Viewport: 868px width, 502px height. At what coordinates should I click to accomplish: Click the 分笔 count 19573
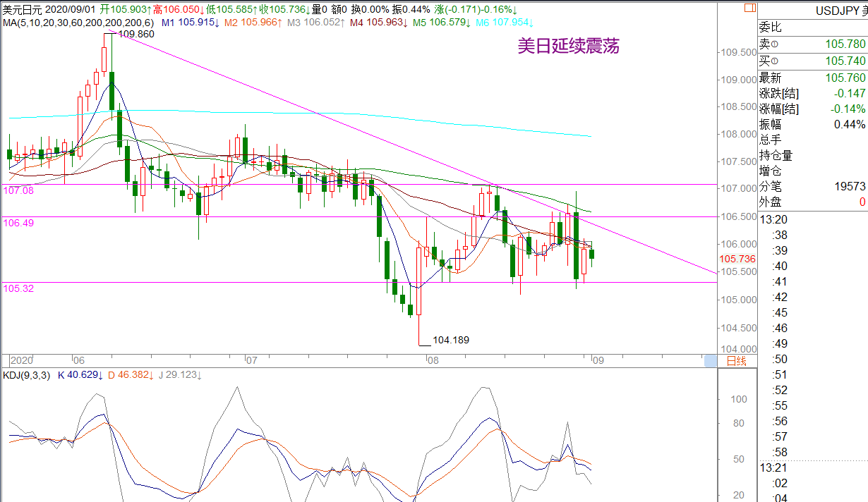[x=850, y=187]
